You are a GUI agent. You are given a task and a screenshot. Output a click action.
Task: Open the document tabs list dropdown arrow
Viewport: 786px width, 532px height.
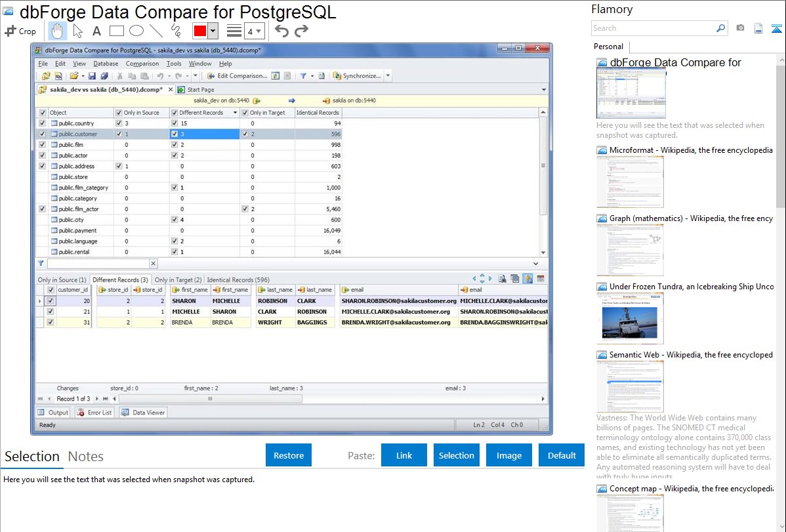(x=544, y=90)
